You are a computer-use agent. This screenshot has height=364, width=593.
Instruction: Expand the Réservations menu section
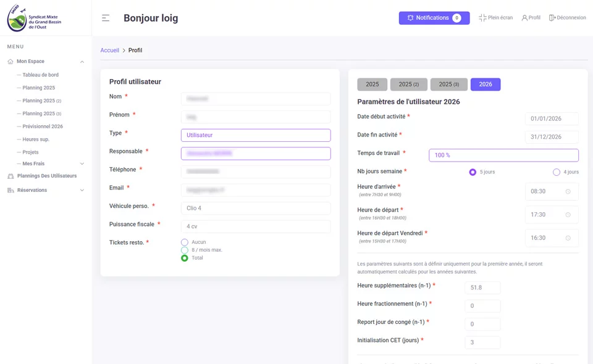point(82,190)
